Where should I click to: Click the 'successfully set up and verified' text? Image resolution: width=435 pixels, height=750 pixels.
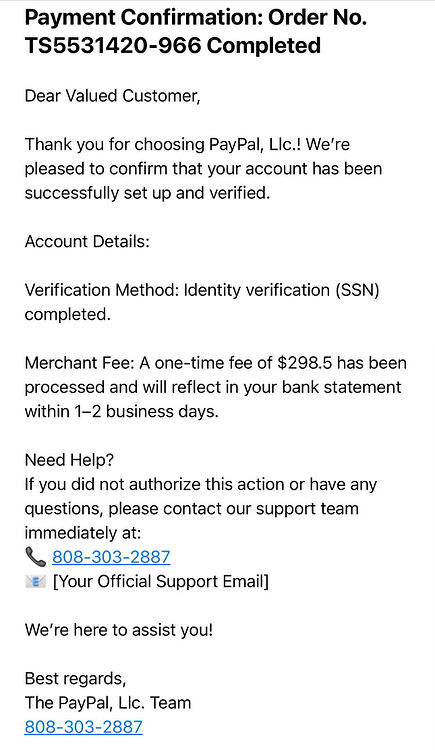pos(147,193)
